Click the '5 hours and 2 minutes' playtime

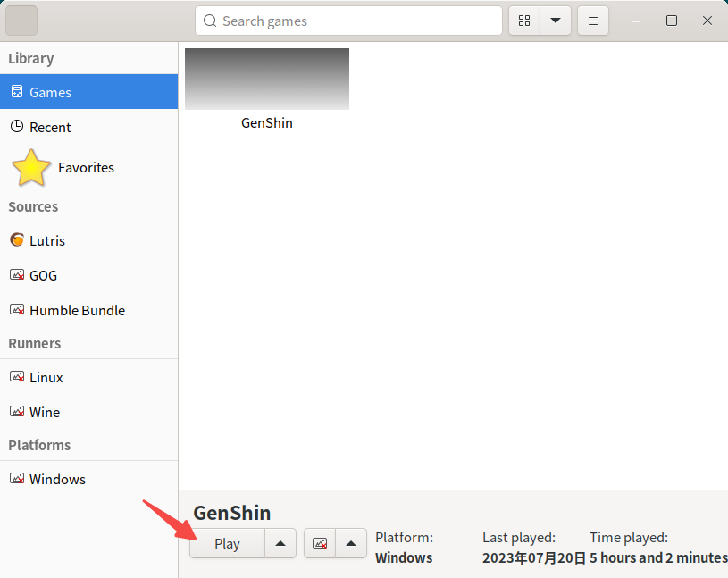pos(659,557)
